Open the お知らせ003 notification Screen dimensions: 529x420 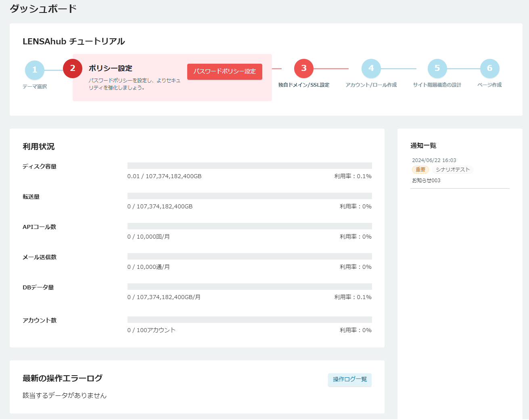[x=426, y=181]
